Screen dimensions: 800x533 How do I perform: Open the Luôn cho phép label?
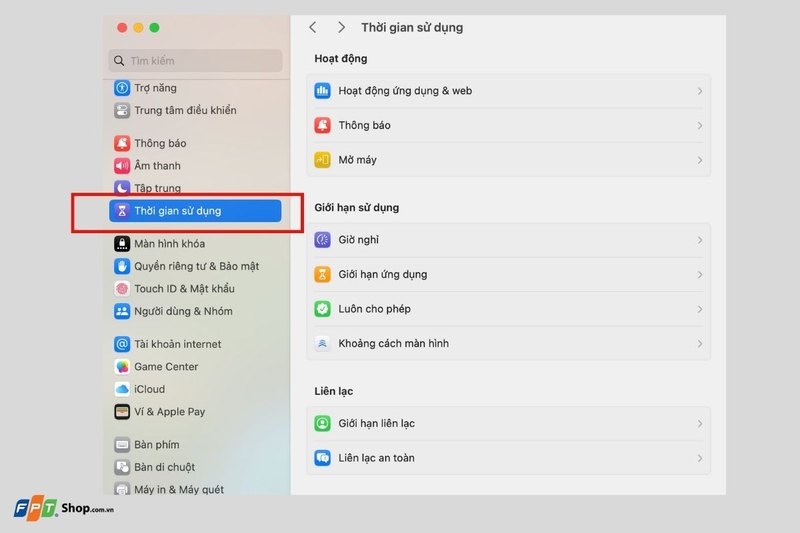click(374, 309)
